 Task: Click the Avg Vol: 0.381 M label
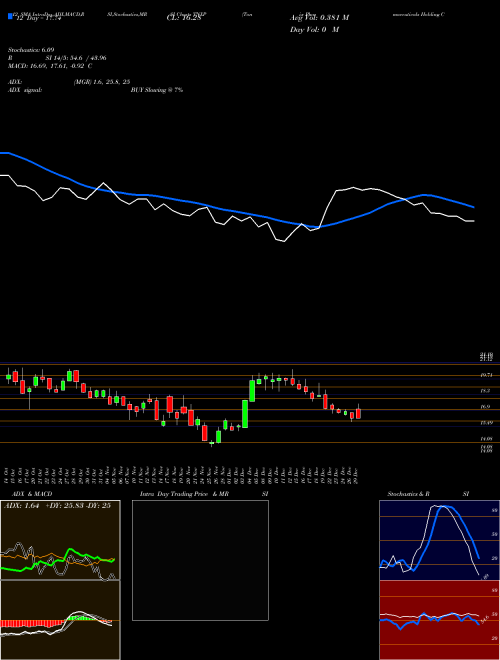coord(319,18)
